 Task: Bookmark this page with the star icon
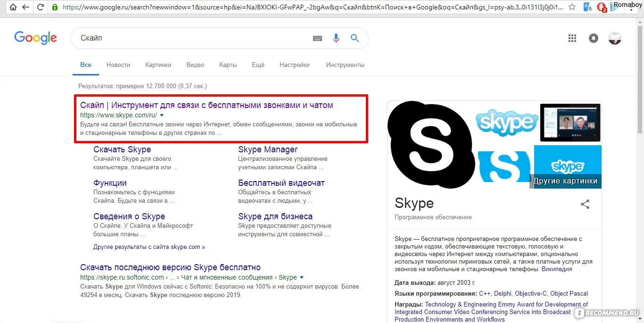point(572,7)
